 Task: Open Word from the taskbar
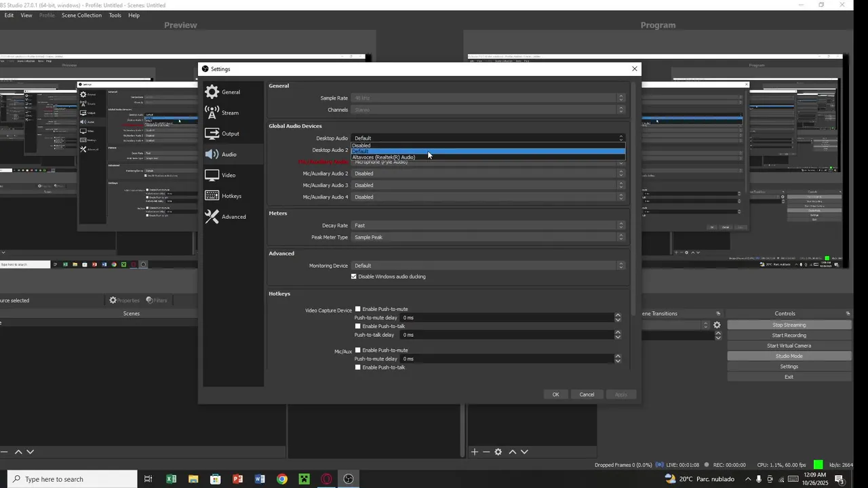click(260, 479)
